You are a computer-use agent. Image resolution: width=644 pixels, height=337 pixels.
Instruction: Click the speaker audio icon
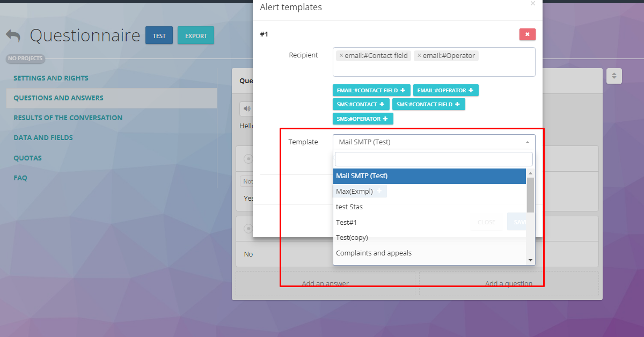point(246,108)
